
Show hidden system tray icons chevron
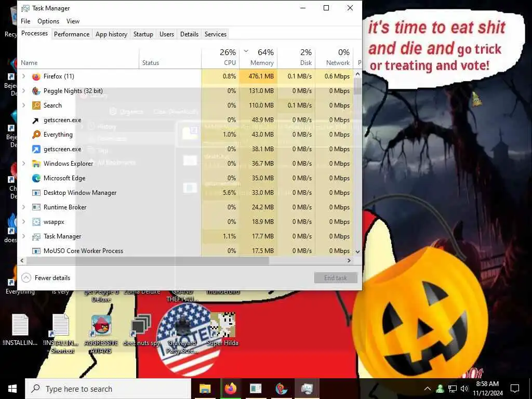coord(428,389)
